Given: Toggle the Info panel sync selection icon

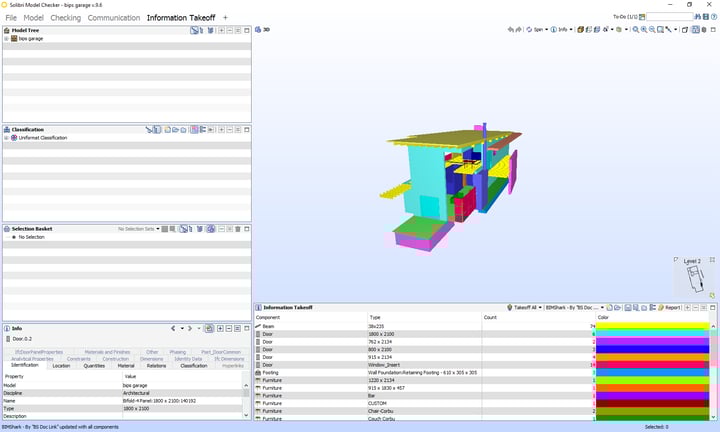Looking at the screenshot, I should tap(209, 328).
